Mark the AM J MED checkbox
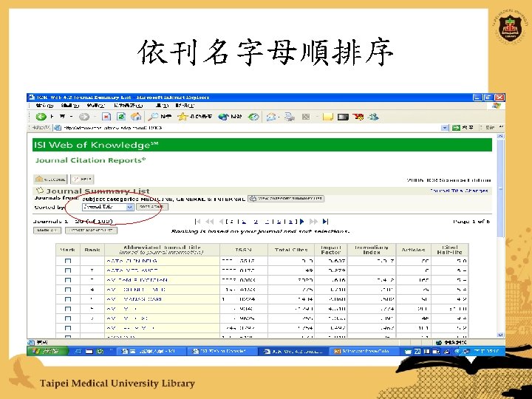Image resolution: width=532 pixels, height=399 pixels. [x=68, y=309]
